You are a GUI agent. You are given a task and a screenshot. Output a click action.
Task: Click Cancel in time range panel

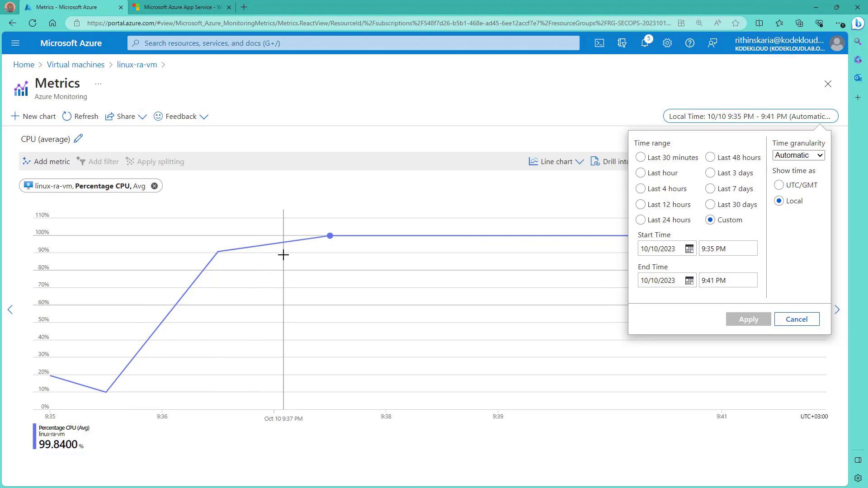pos(796,319)
